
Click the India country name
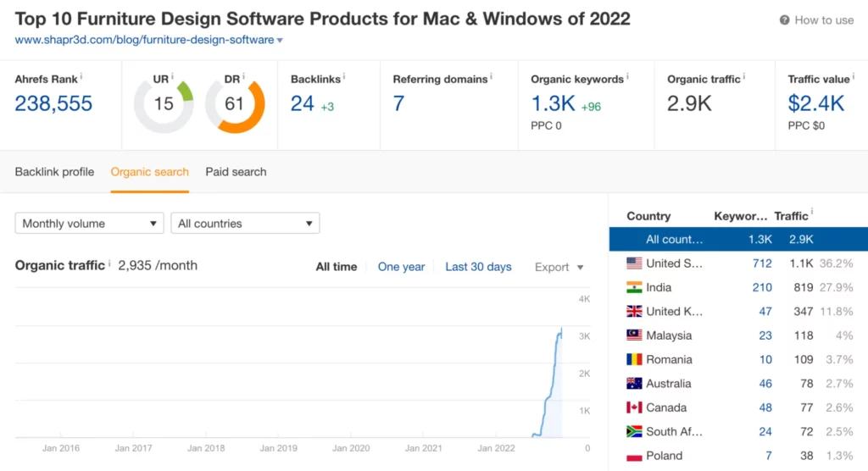click(x=659, y=288)
